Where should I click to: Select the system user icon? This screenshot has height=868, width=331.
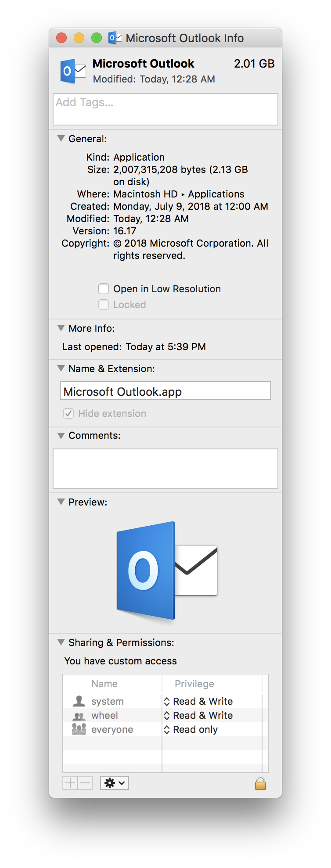[79, 701]
